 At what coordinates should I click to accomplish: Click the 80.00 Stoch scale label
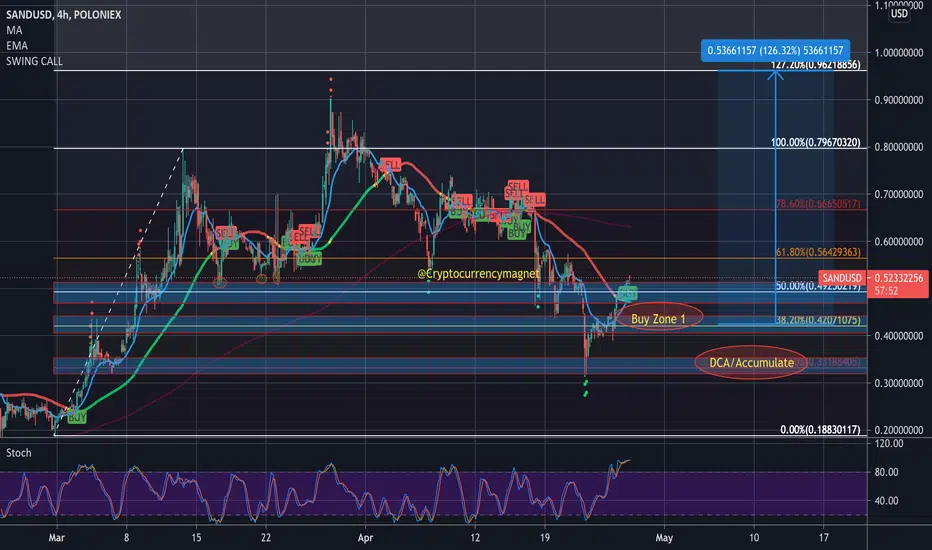point(886,472)
